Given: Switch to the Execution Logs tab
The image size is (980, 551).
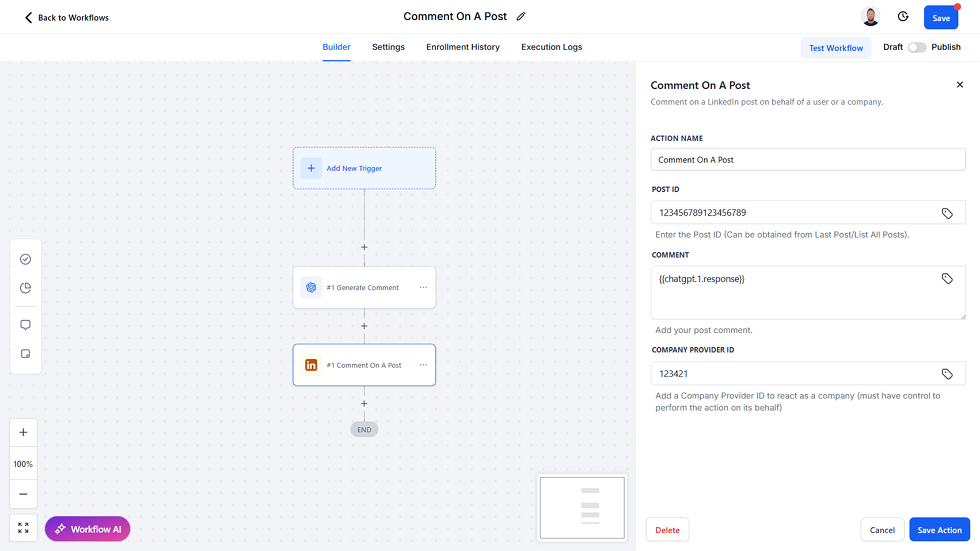Looking at the screenshot, I should [551, 47].
